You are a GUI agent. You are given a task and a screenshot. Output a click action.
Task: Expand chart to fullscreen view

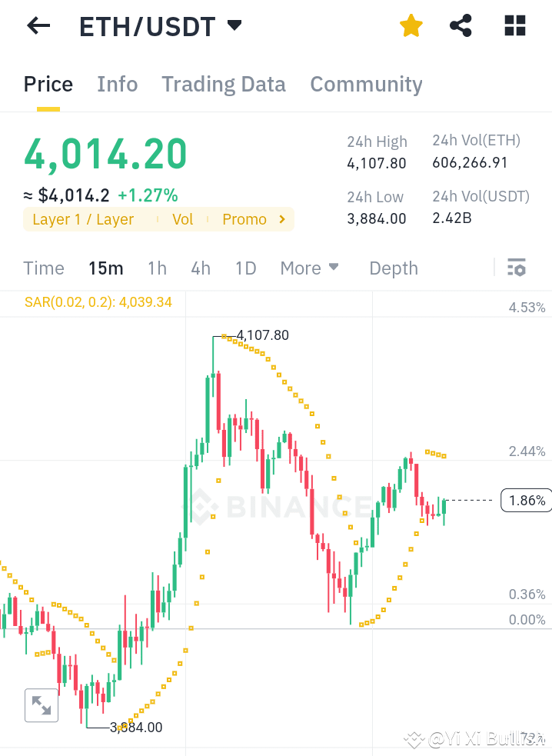[41, 705]
